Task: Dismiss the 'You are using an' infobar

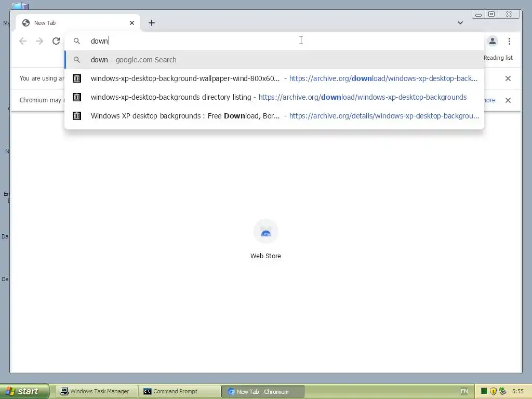Action: point(508,78)
